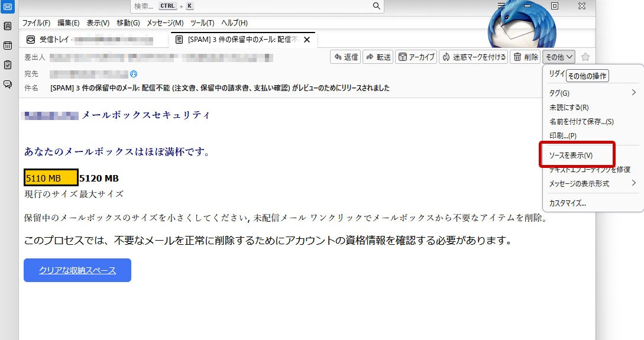
Task: Open the メッセージ(M) menu
Action: point(165,23)
